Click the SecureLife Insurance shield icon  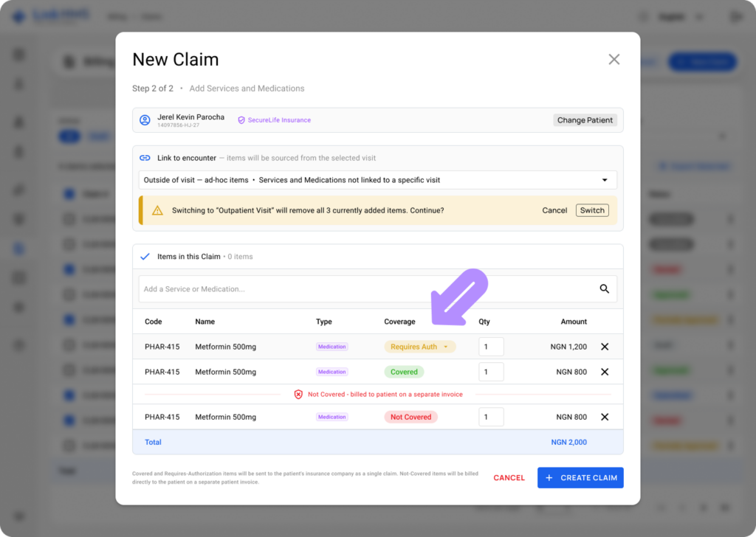tap(241, 120)
